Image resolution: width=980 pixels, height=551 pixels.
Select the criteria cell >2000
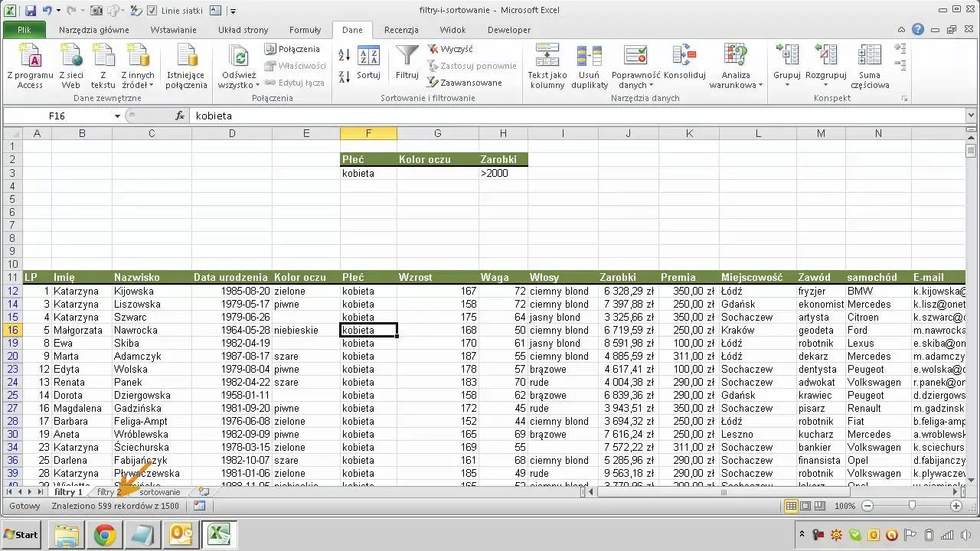point(503,173)
